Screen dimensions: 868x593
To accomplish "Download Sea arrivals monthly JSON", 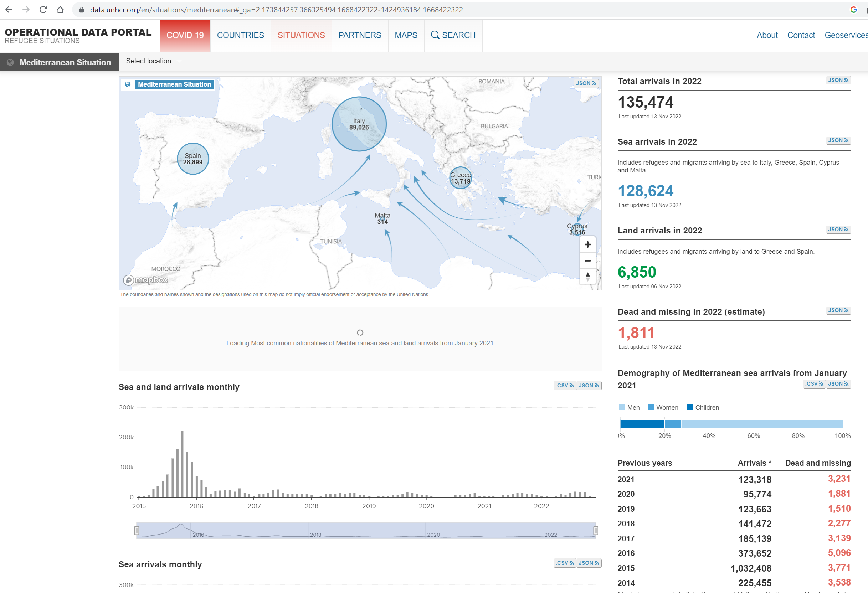I will (589, 563).
